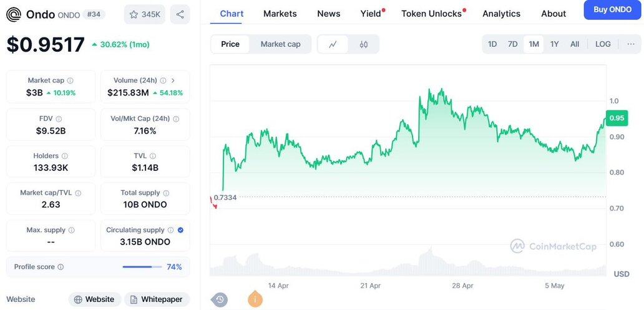This screenshot has height=310, width=644.
Task: Open chart history clock icon
Action: [220, 299]
